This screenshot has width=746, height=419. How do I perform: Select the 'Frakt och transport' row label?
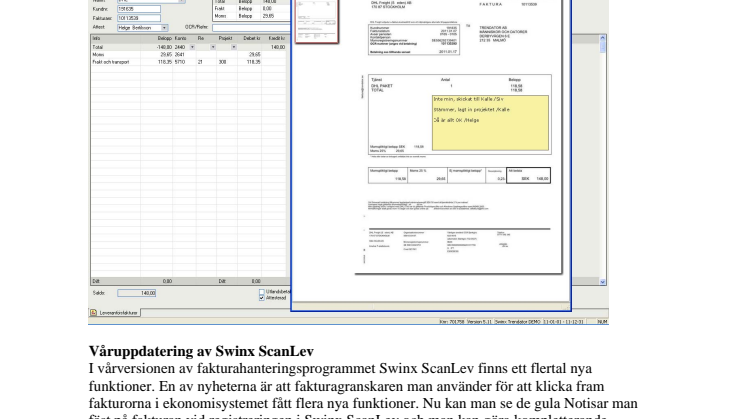(110, 62)
